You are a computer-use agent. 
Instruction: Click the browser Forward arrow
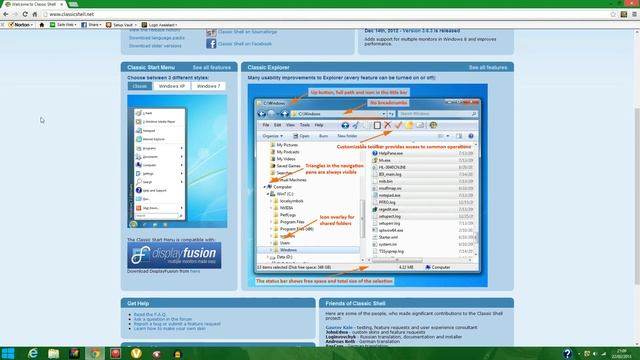coord(15,14)
